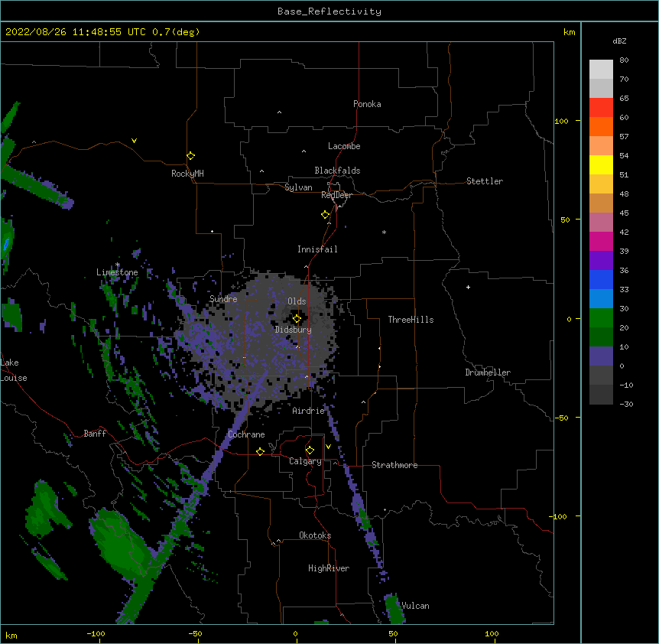The image size is (659, 644).
Task: Select the yellow diamond marker southeast of Cochrane
Action: [260, 451]
